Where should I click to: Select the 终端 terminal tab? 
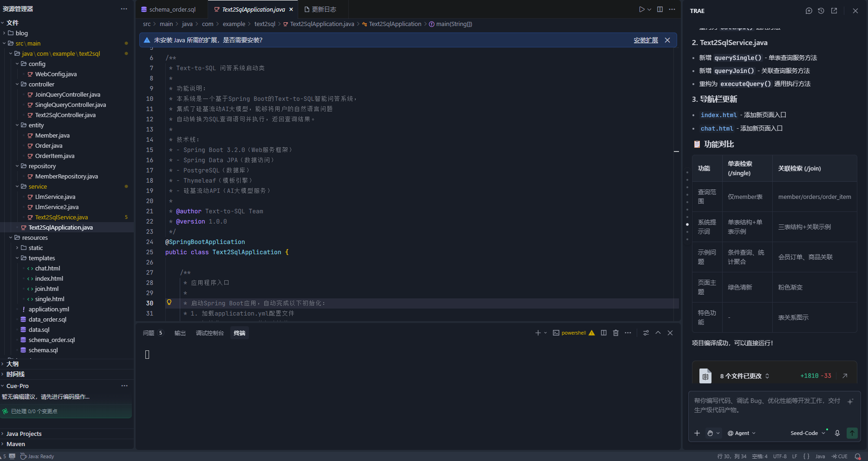240,333
